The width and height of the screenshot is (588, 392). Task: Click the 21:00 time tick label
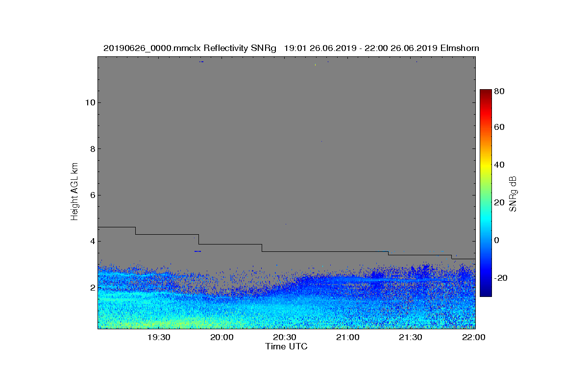point(347,337)
